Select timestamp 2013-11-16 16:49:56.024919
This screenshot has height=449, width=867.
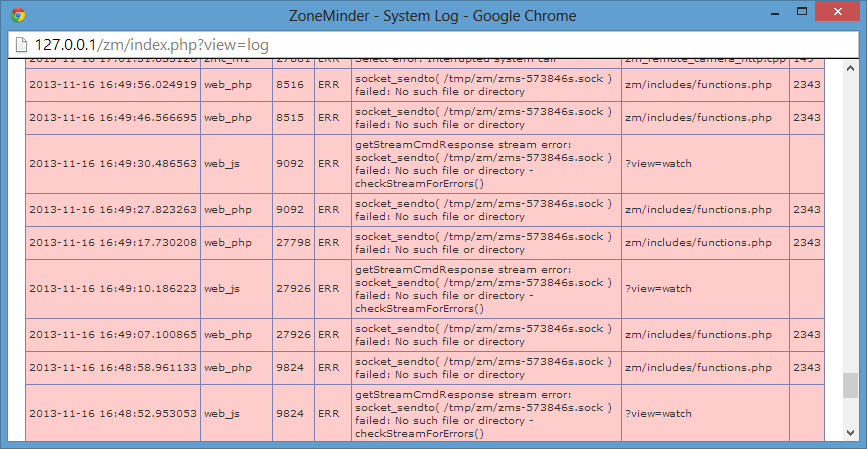click(x=113, y=85)
